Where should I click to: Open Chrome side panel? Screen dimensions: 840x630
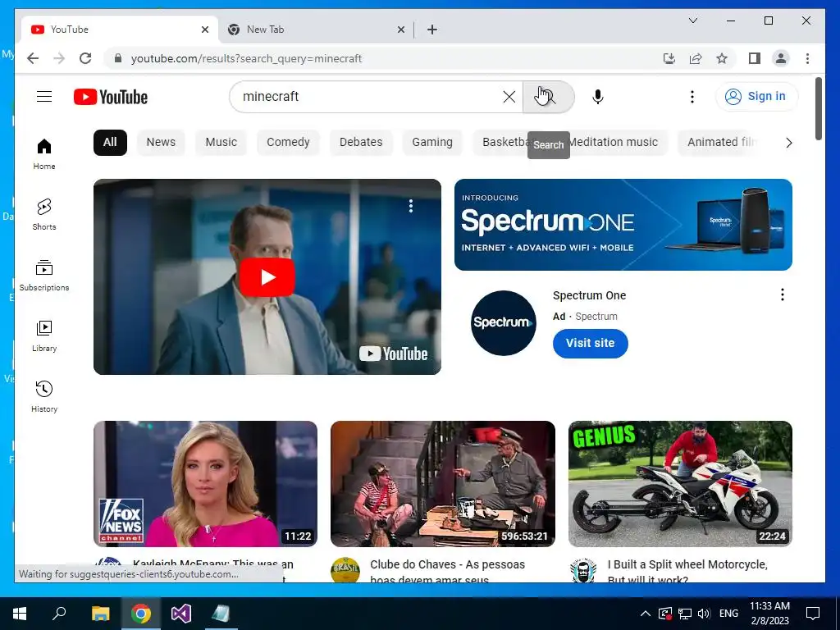pyautogui.click(x=755, y=58)
